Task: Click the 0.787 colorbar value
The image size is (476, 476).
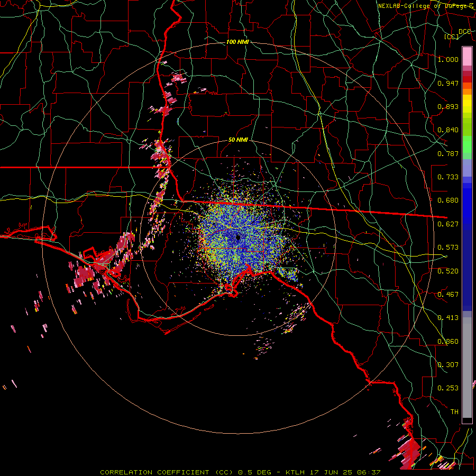Action: pyautogui.click(x=448, y=153)
